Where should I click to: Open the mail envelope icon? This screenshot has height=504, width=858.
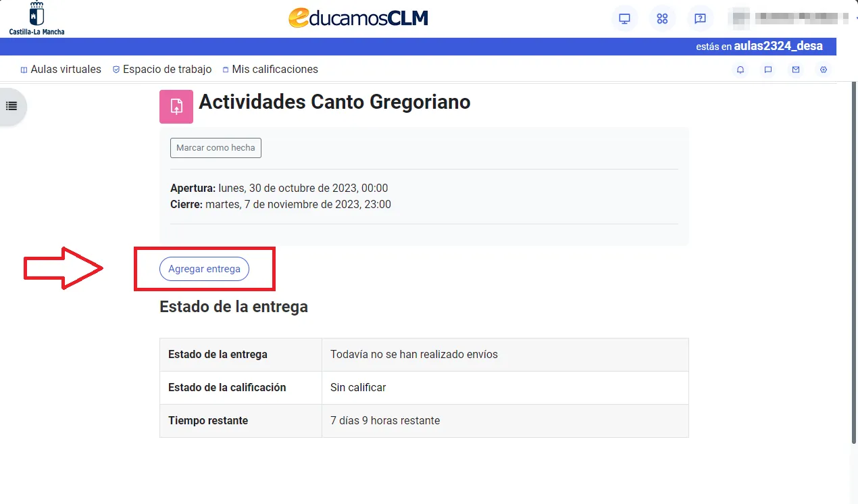[796, 70]
